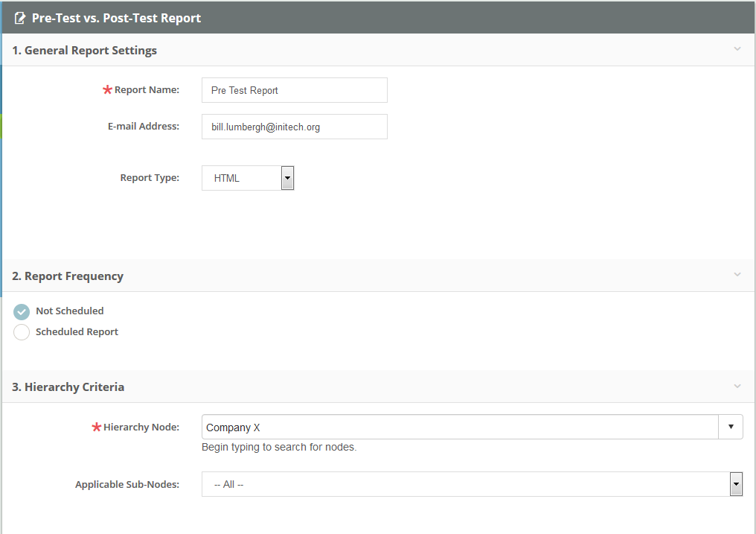Collapse the General Report Settings chevron

point(737,49)
